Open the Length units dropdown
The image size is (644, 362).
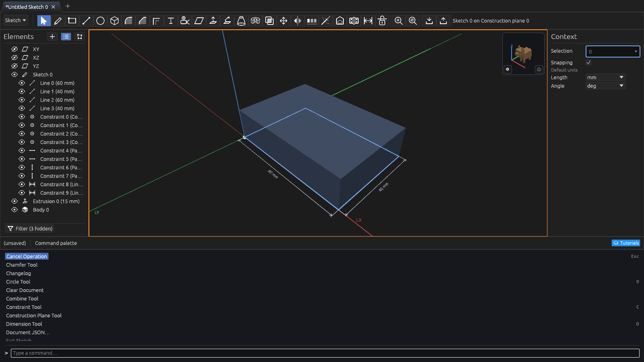click(605, 77)
